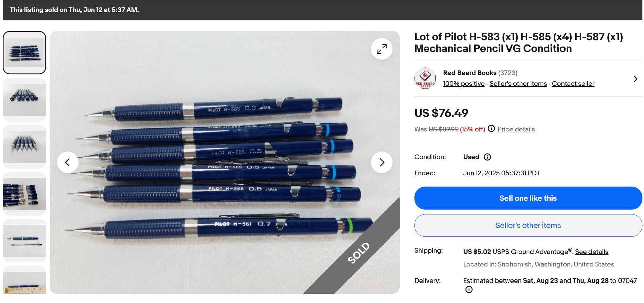The height and width of the screenshot is (303, 644).
Task: Expand seller details with the right chevron
Action: [635, 79]
